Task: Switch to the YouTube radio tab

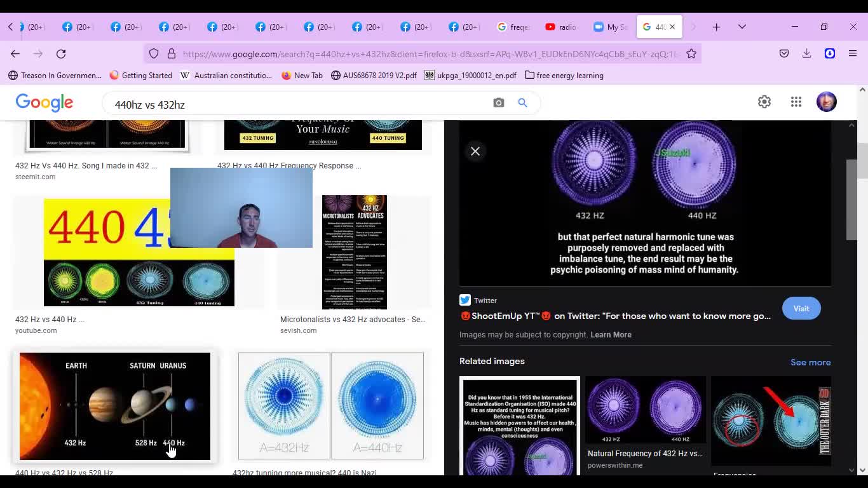Action: [x=561, y=27]
